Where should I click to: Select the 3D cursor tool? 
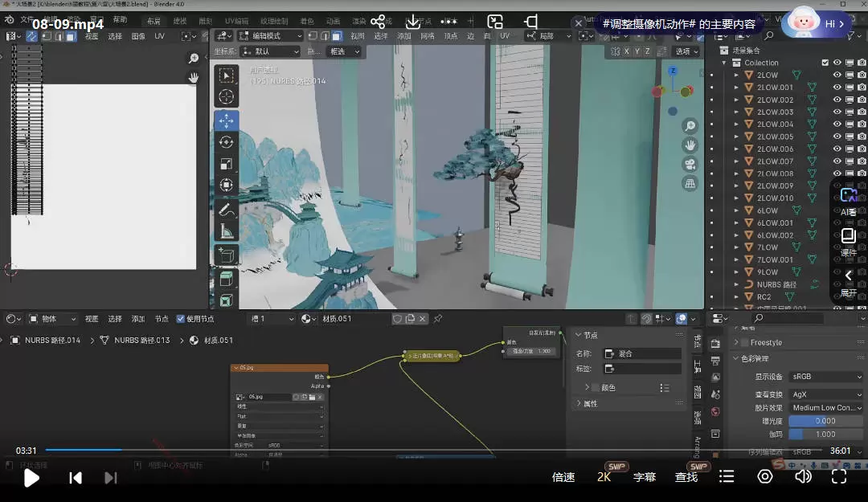pyautogui.click(x=227, y=97)
